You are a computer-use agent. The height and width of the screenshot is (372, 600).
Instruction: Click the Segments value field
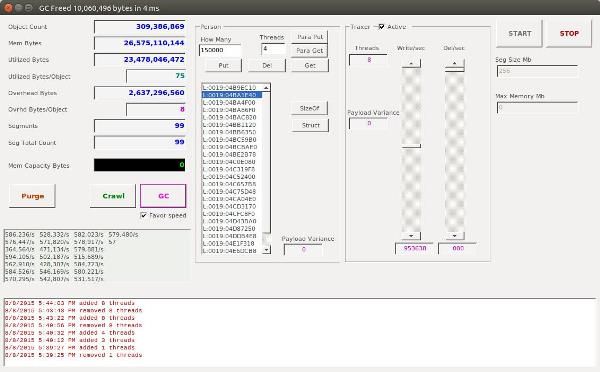[140, 126]
